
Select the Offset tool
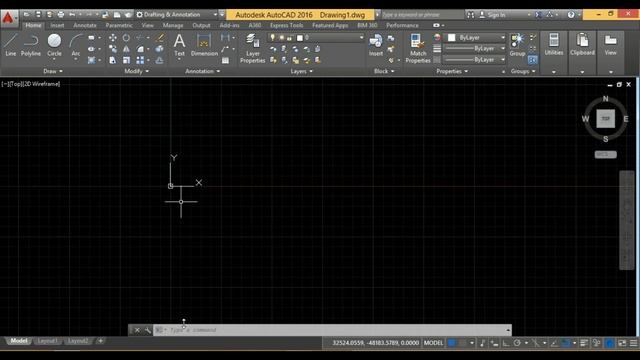click(160, 60)
